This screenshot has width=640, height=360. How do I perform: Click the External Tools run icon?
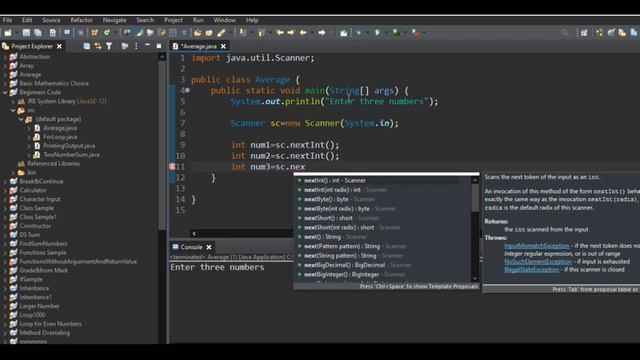point(415,33)
